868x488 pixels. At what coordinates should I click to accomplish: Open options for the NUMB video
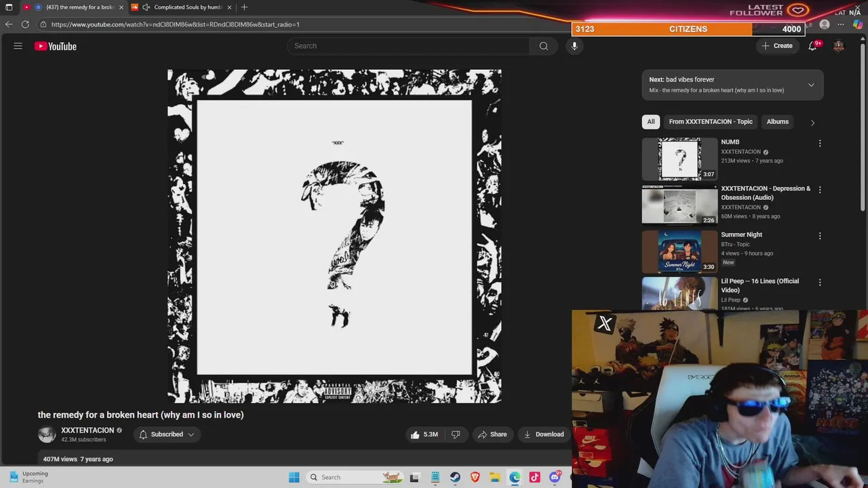tap(820, 143)
